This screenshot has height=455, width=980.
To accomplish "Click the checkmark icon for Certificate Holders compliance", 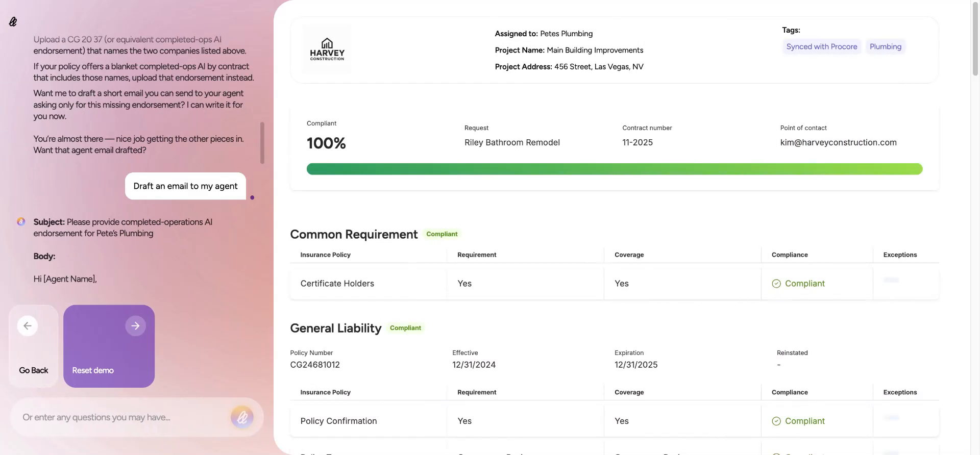I will pyautogui.click(x=776, y=284).
